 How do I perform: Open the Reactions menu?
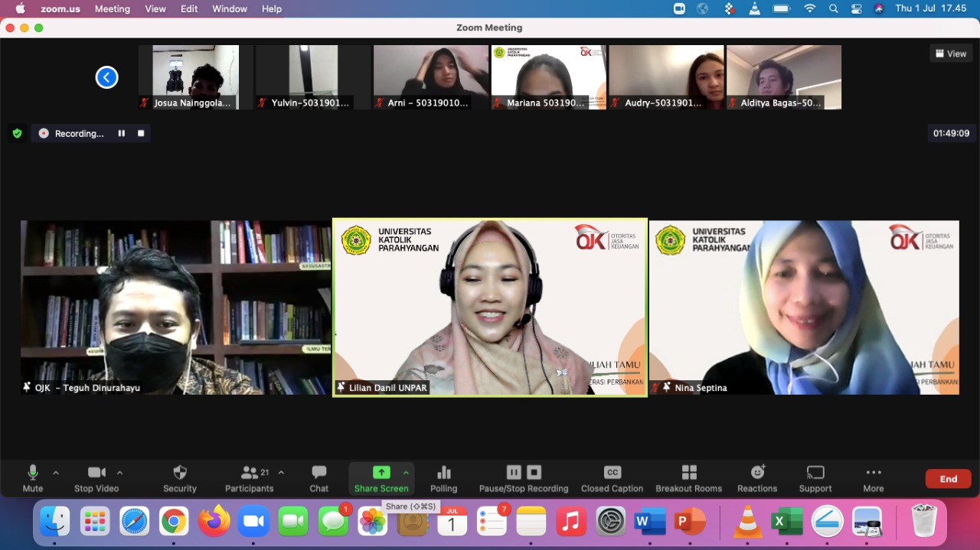(x=757, y=478)
